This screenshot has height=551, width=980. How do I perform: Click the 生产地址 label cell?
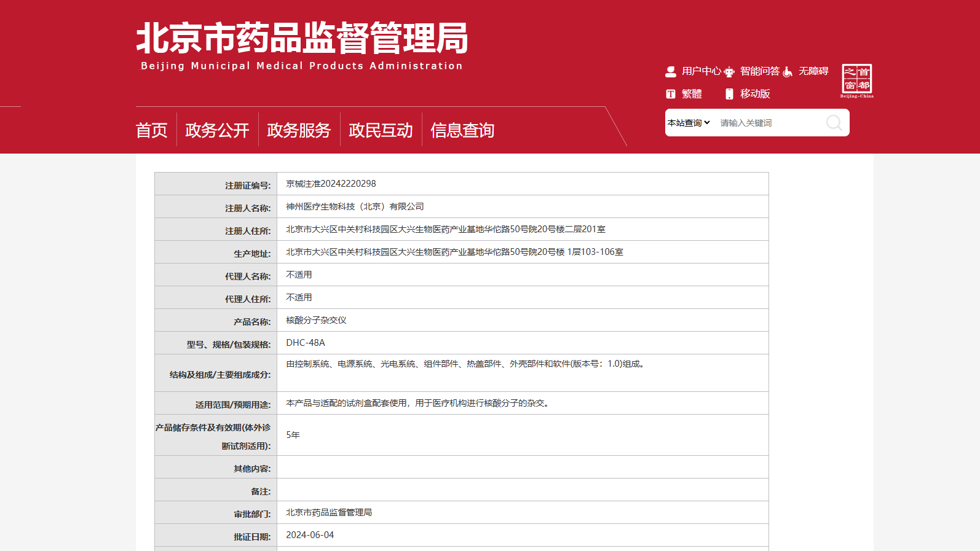(216, 252)
